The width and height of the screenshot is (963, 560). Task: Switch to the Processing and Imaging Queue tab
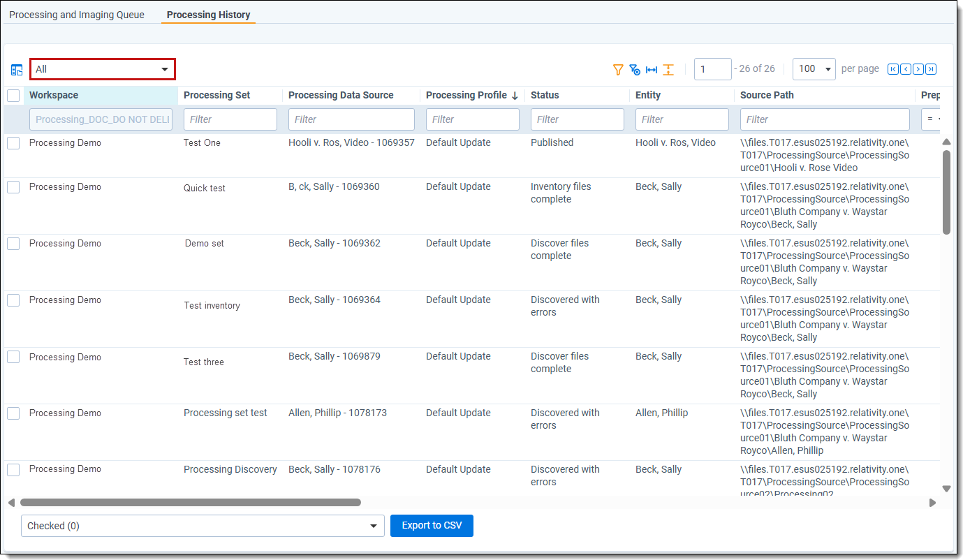[x=77, y=15]
